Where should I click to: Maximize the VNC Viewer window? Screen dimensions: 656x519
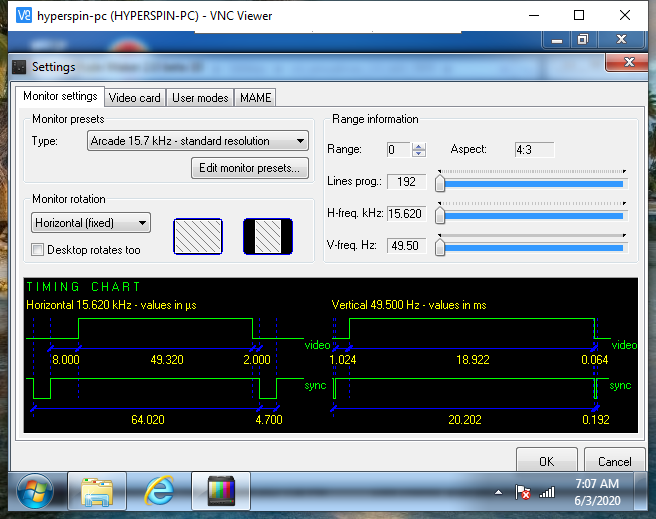[579, 15]
